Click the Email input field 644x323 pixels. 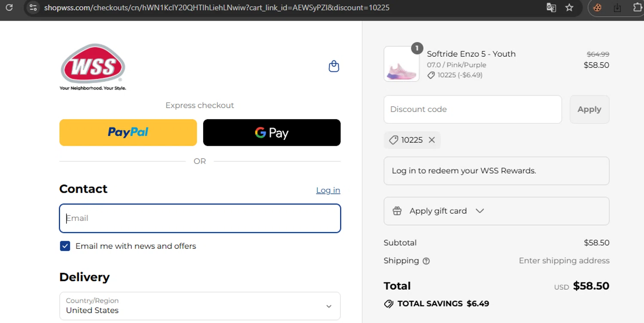pos(200,218)
